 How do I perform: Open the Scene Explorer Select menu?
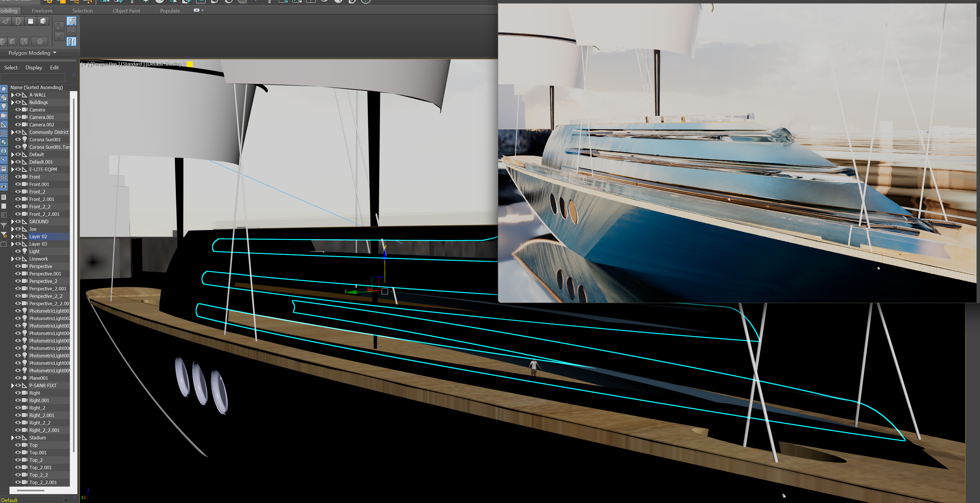[11, 67]
